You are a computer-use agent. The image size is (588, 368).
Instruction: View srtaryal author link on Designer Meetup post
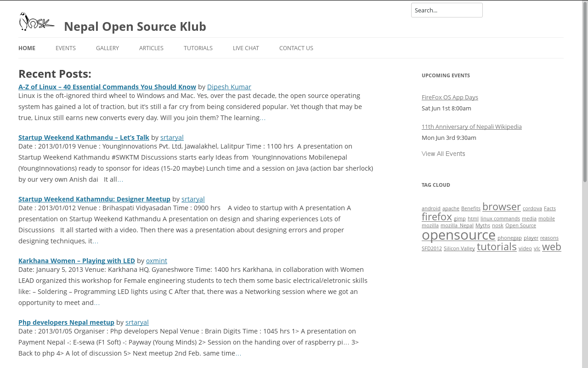point(193,199)
